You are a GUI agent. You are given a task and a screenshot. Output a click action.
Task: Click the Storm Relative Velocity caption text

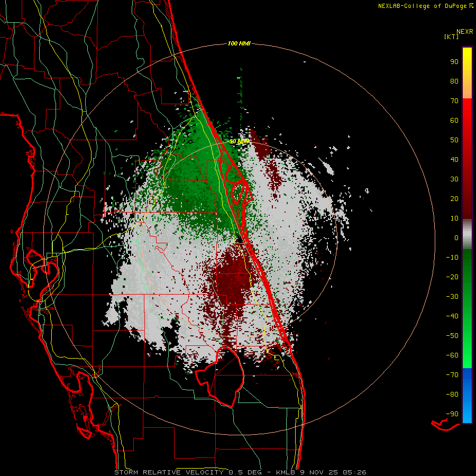(240, 472)
